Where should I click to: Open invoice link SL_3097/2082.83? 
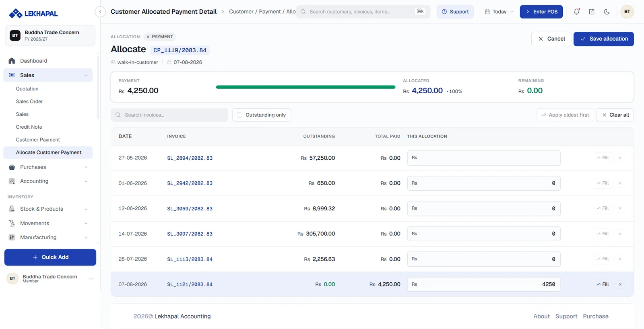pos(190,234)
